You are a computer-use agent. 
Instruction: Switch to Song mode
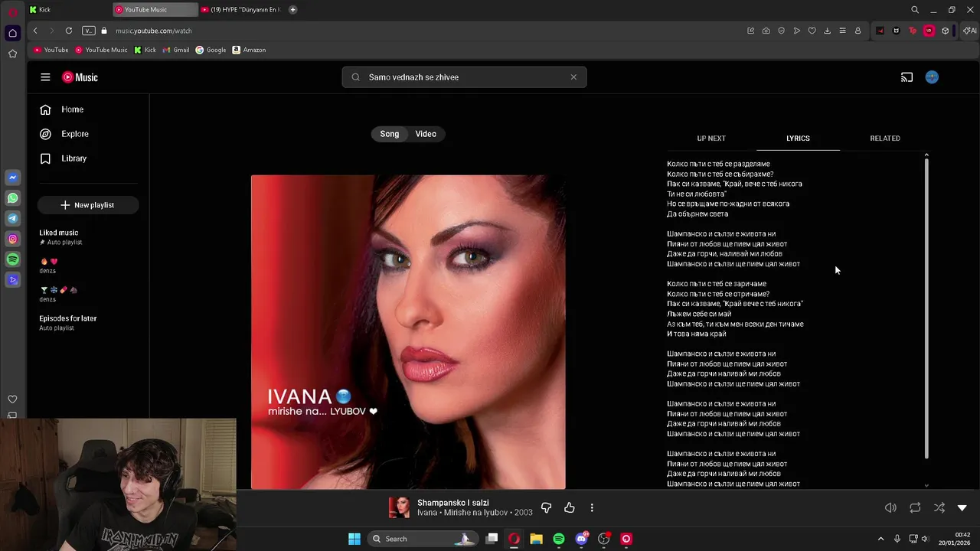coord(390,134)
